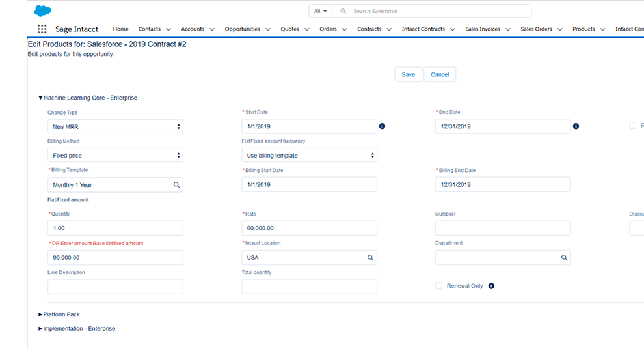Viewport: 644px width, 349px height.
Task: Enable the Renewal Only checkbox
Action: (439, 286)
